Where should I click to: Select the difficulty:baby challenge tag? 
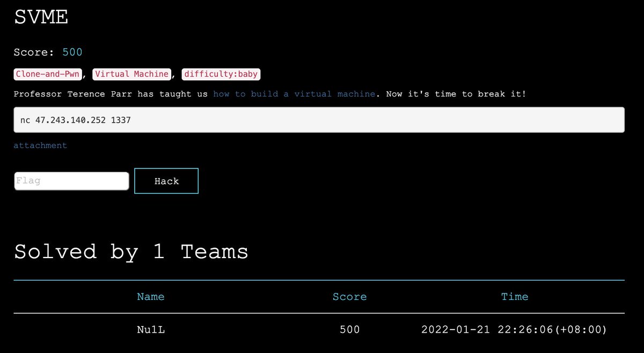point(221,74)
